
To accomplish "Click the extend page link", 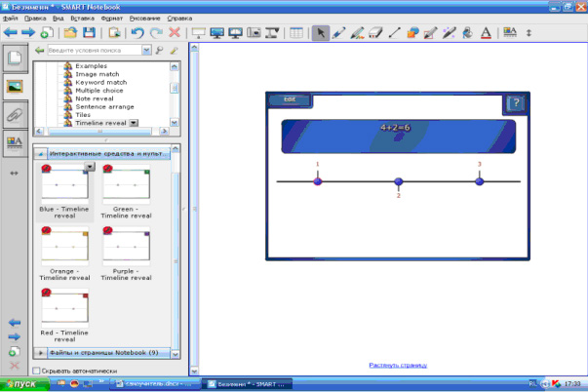I will point(398,365).
